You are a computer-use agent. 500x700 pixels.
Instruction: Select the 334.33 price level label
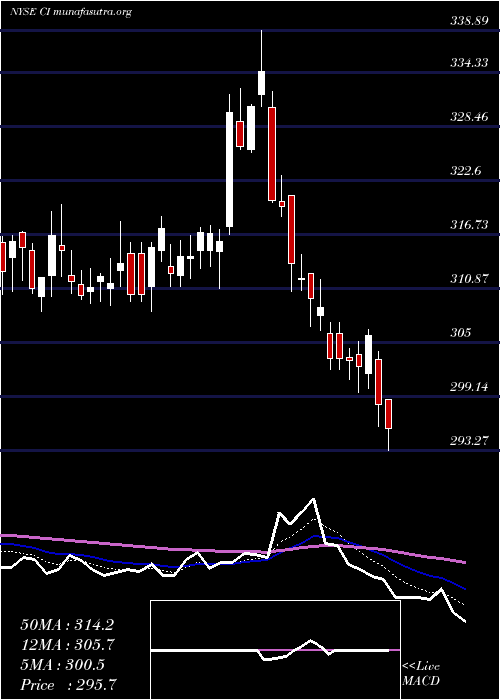[x=468, y=63]
